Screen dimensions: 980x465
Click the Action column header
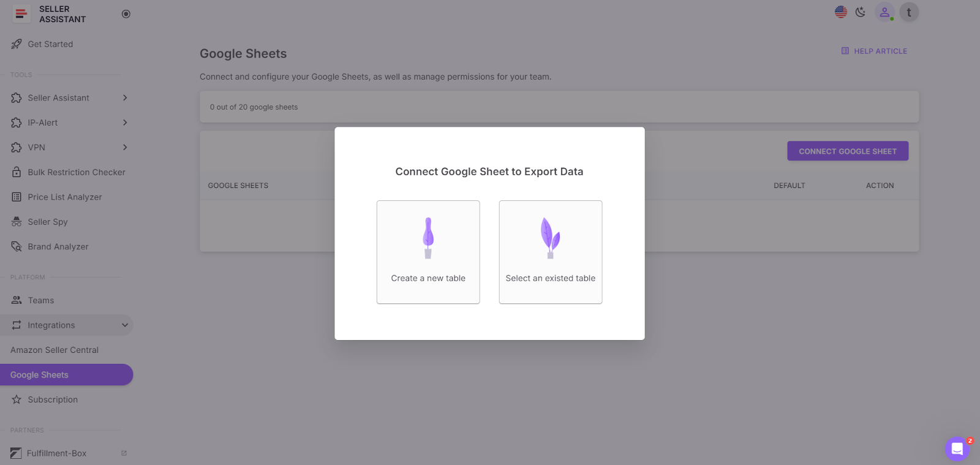(880, 186)
